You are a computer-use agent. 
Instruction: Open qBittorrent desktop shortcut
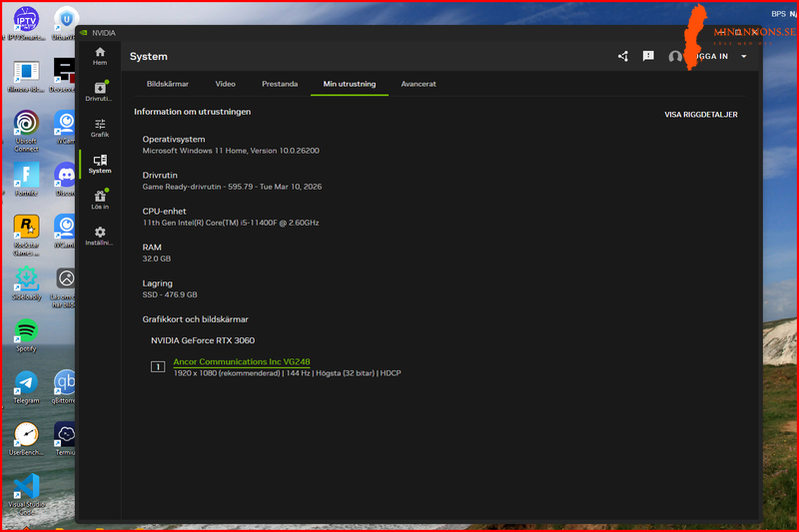[x=64, y=387]
